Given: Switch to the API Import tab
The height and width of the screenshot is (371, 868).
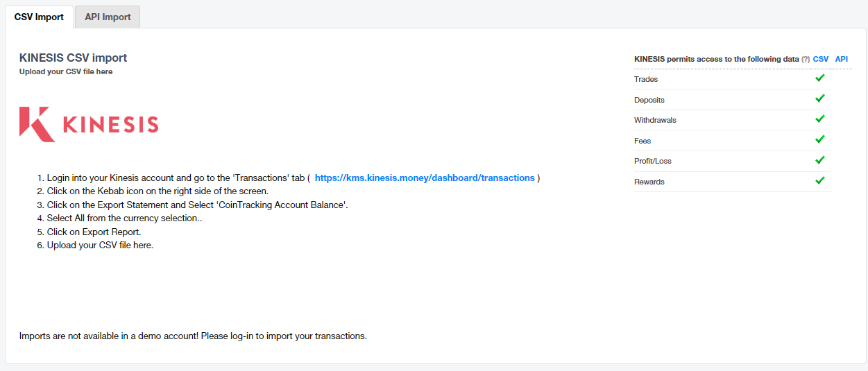Looking at the screenshot, I should point(108,17).
